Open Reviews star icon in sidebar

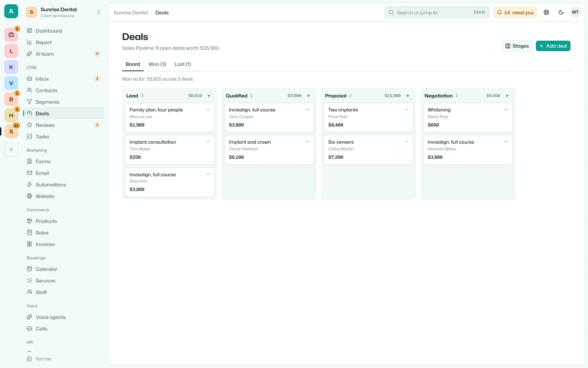point(29,125)
